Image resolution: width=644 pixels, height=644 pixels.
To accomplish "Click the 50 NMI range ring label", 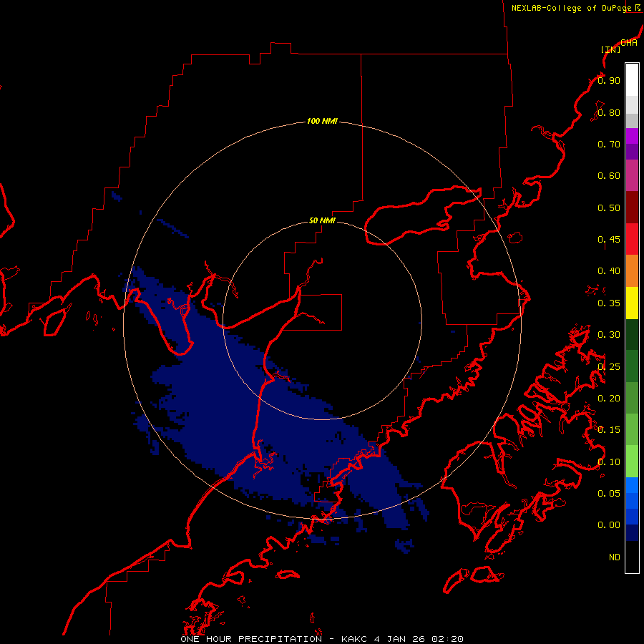I will (x=322, y=220).
